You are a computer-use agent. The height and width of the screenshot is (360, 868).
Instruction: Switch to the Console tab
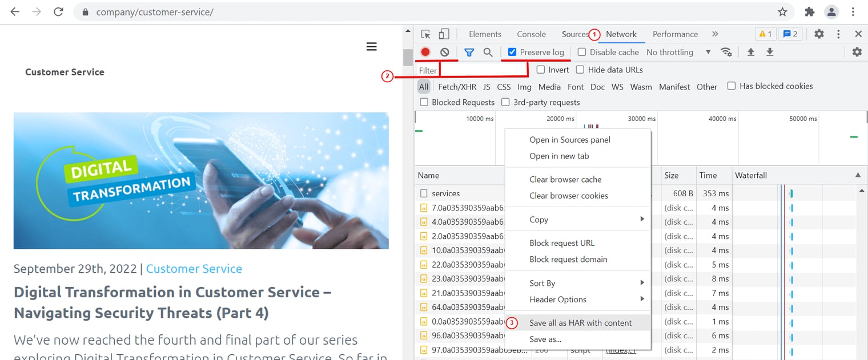(531, 34)
